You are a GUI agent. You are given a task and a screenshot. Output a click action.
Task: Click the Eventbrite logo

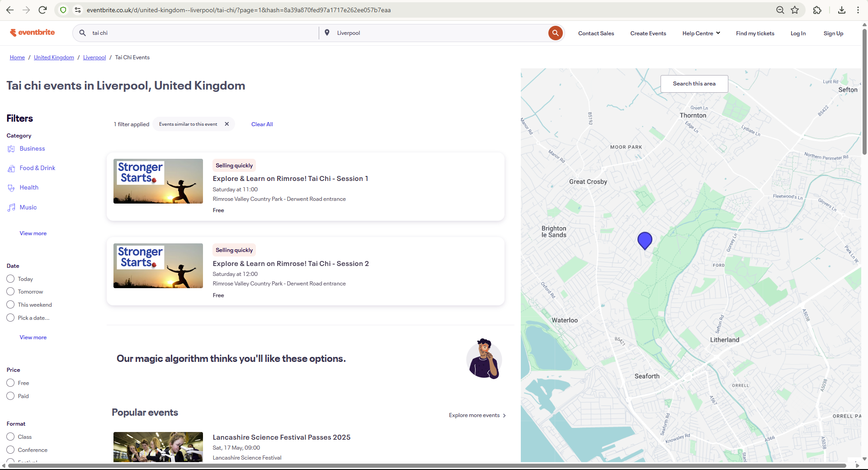point(33,33)
